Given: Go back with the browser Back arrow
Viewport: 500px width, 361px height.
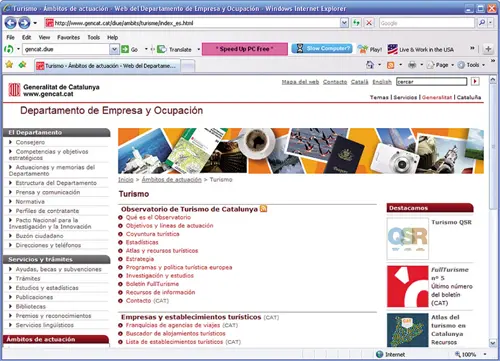Looking at the screenshot, I should pyautogui.click(x=10, y=23).
